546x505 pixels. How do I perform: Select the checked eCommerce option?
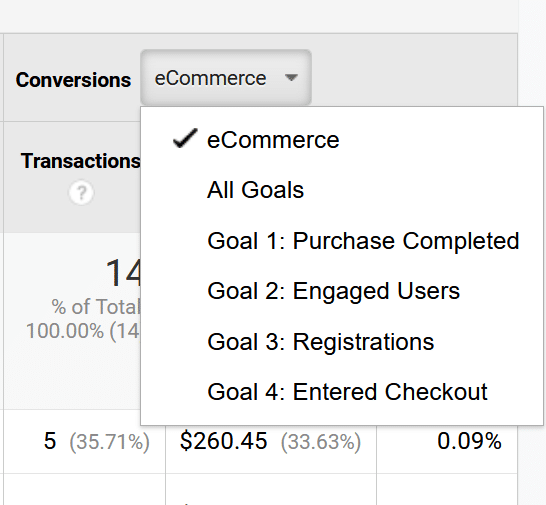[x=273, y=140]
